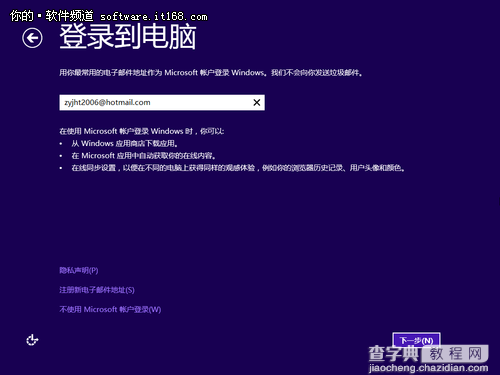
Task: Click text 在 Microsoft 应用中自动获取你的在线内容
Action: pyautogui.click(x=143, y=156)
